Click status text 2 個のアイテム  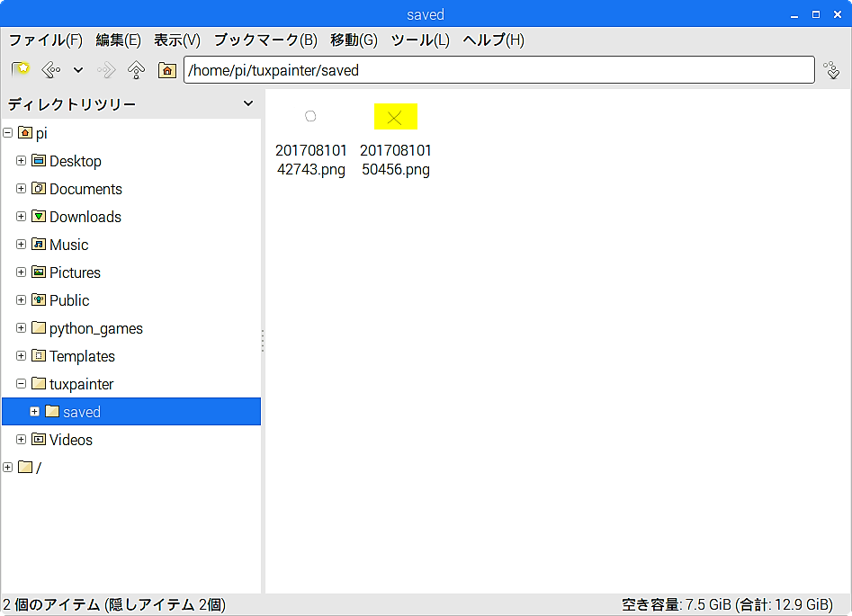[x=51, y=604]
